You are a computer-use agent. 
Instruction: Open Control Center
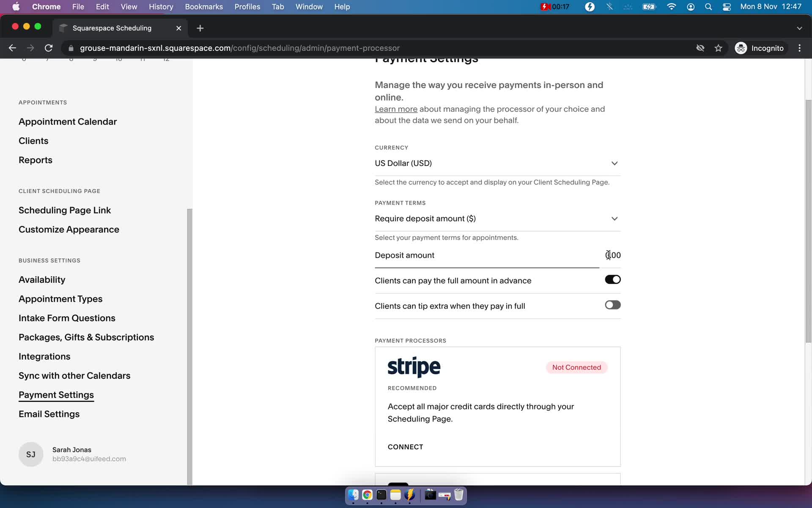coord(727,7)
